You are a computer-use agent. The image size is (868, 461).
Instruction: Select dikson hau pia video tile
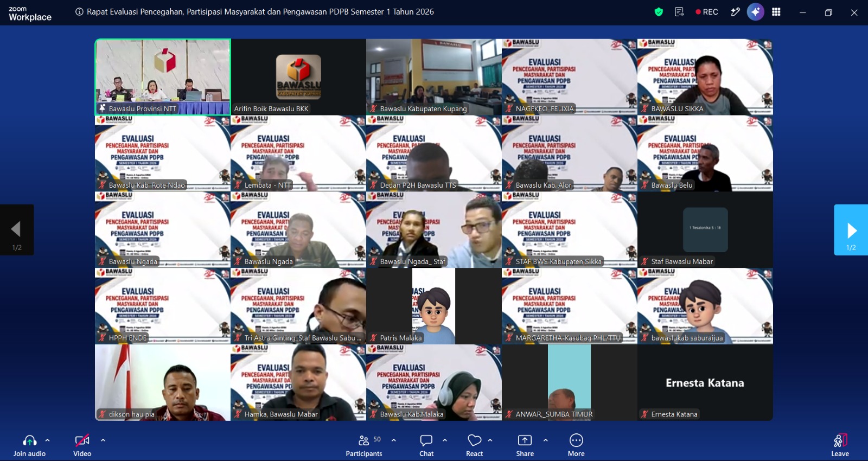click(x=163, y=383)
